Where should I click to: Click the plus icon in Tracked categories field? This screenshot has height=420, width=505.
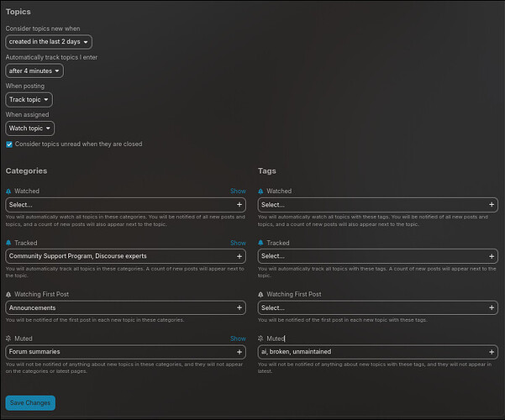click(x=239, y=256)
